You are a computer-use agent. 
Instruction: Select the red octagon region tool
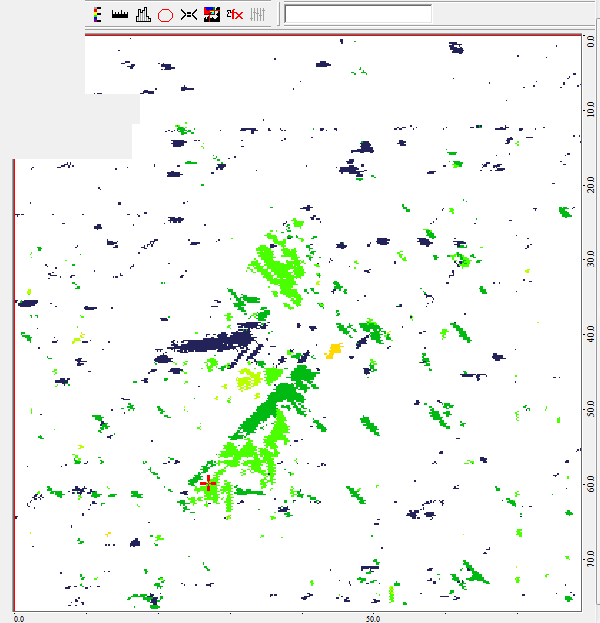165,14
